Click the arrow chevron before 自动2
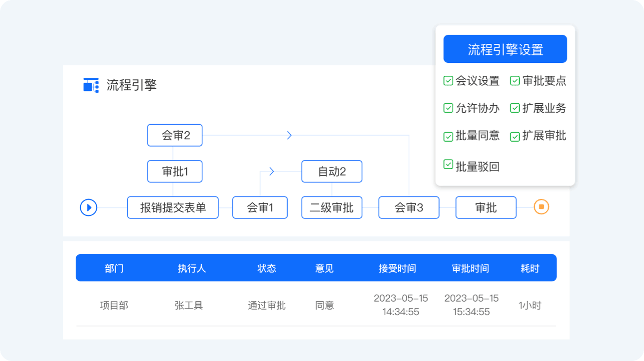 (272, 172)
